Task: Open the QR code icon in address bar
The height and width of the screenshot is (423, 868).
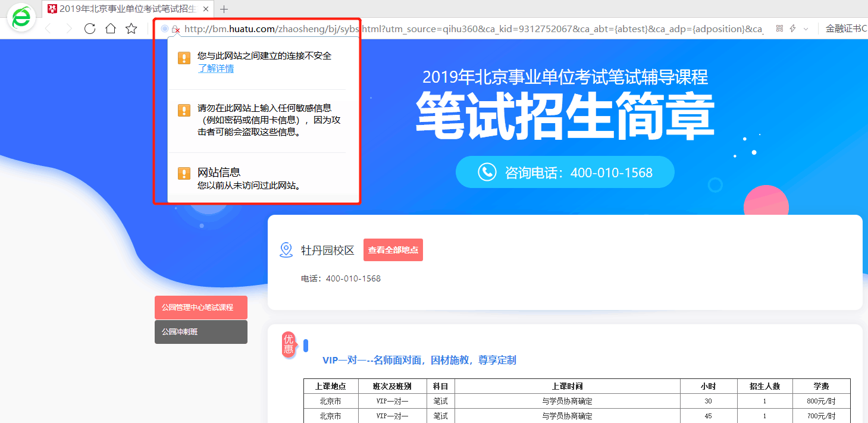Action: click(x=779, y=29)
